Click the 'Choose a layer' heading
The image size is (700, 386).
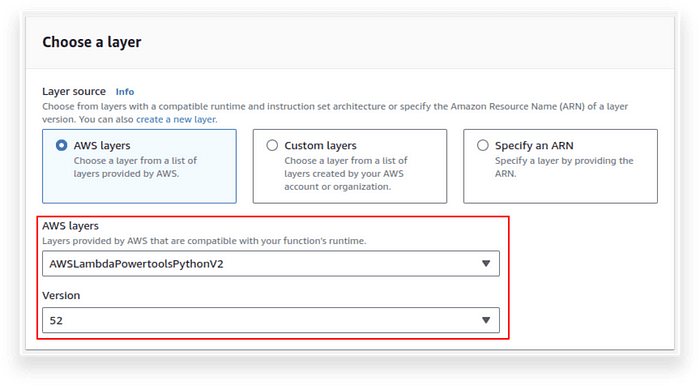click(92, 42)
